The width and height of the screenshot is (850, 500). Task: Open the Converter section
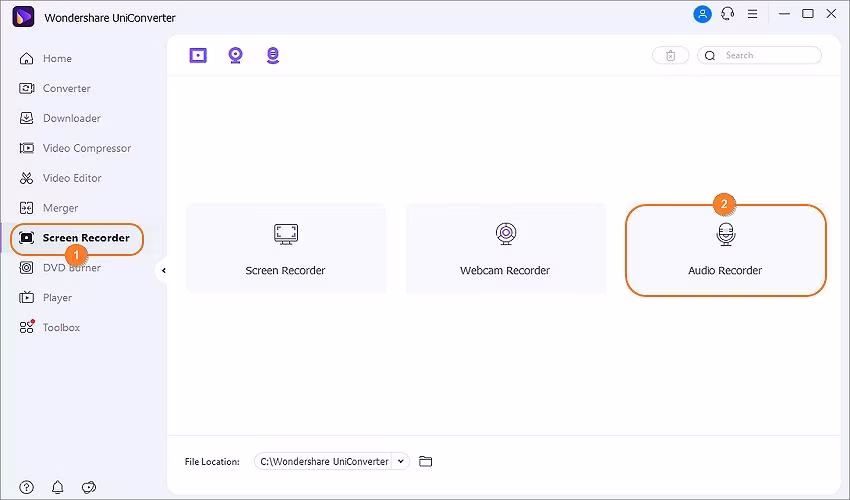[55, 88]
